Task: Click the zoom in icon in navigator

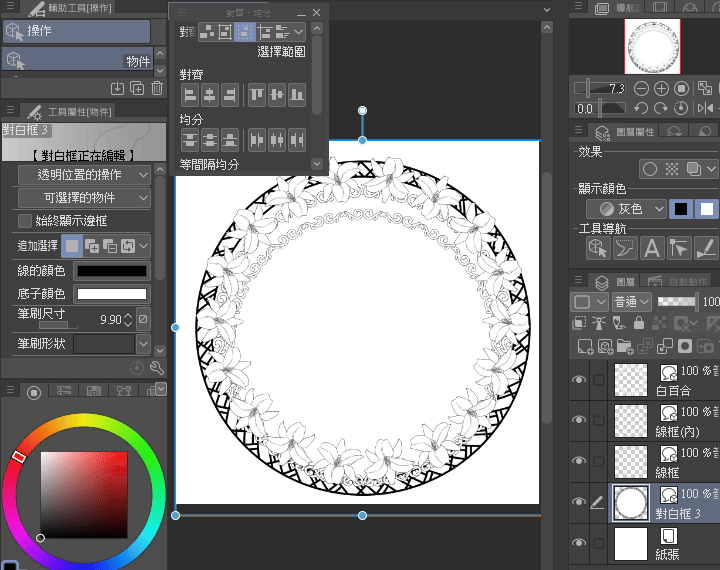Action: (x=661, y=88)
